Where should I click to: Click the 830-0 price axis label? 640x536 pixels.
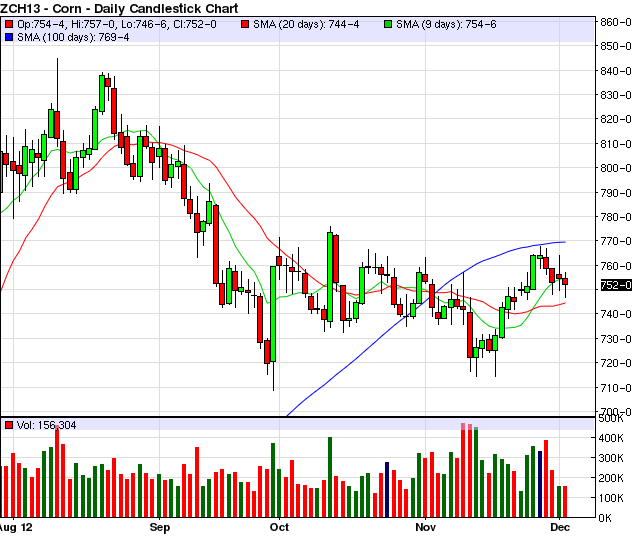[x=616, y=95]
